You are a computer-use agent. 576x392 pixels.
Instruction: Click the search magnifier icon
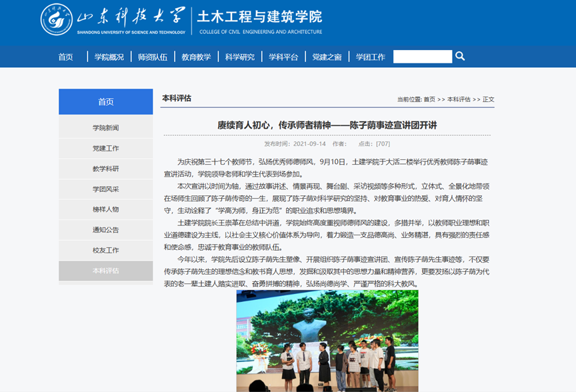pos(460,57)
